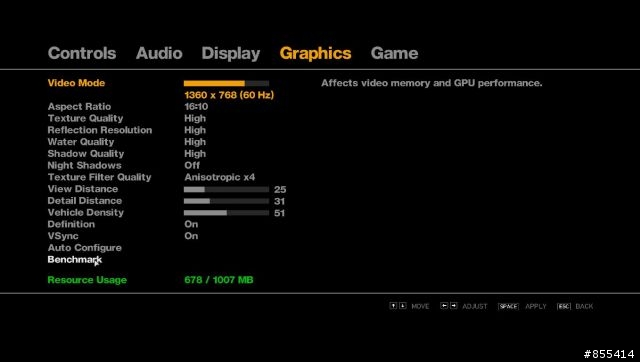Click the left arrow key icon for Adjust
The height and width of the screenshot is (362, 640).
point(444,306)
